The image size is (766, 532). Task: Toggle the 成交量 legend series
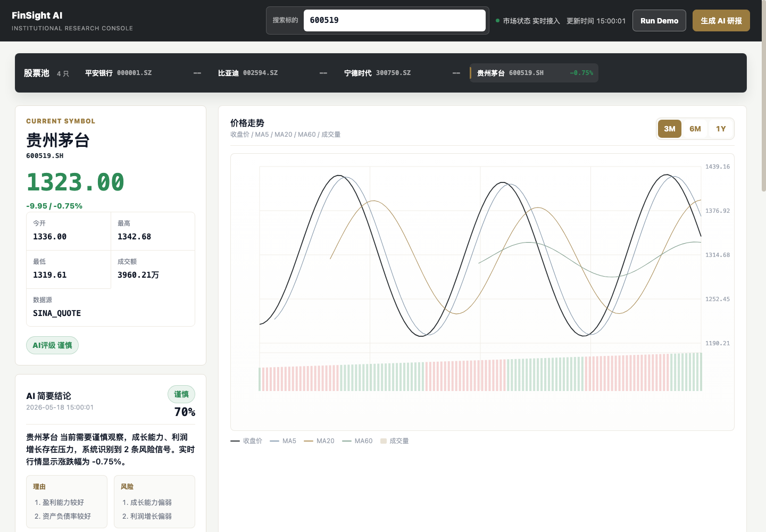coord(395,441)
